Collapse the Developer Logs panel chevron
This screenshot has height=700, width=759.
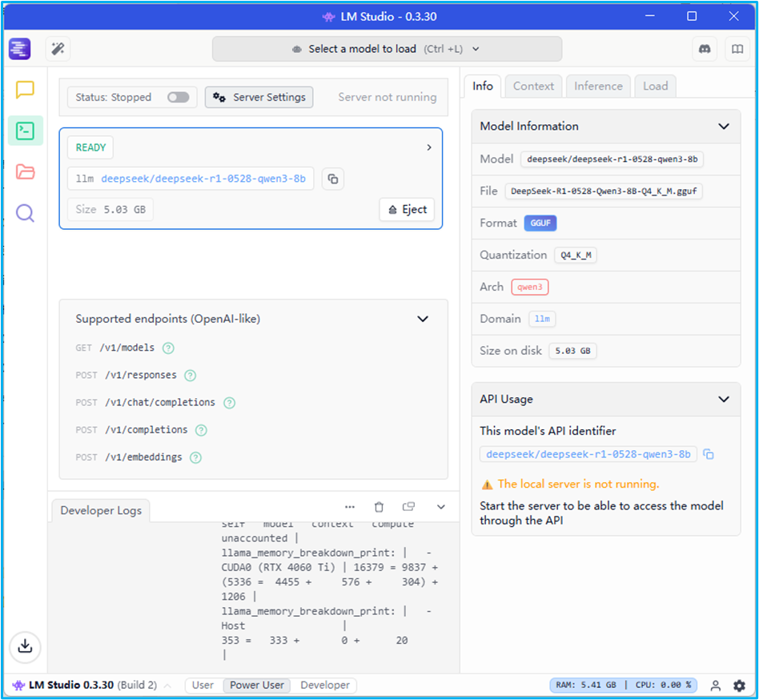click(x=441, y=507)
